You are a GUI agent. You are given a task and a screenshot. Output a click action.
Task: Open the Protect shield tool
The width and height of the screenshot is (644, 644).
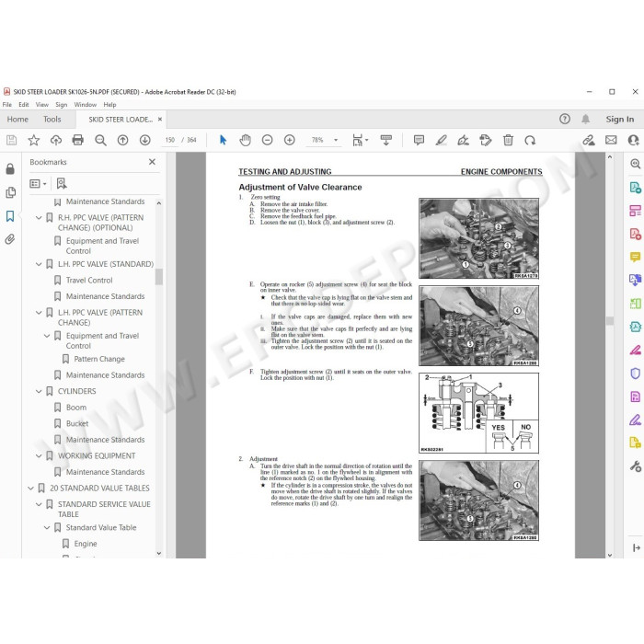click(x=635, y=374)
